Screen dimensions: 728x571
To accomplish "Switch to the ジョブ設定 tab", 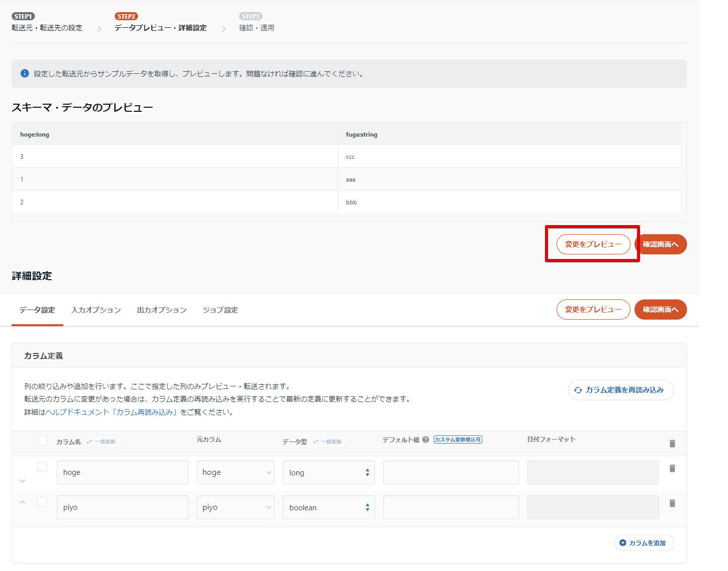I will (220, 310).
